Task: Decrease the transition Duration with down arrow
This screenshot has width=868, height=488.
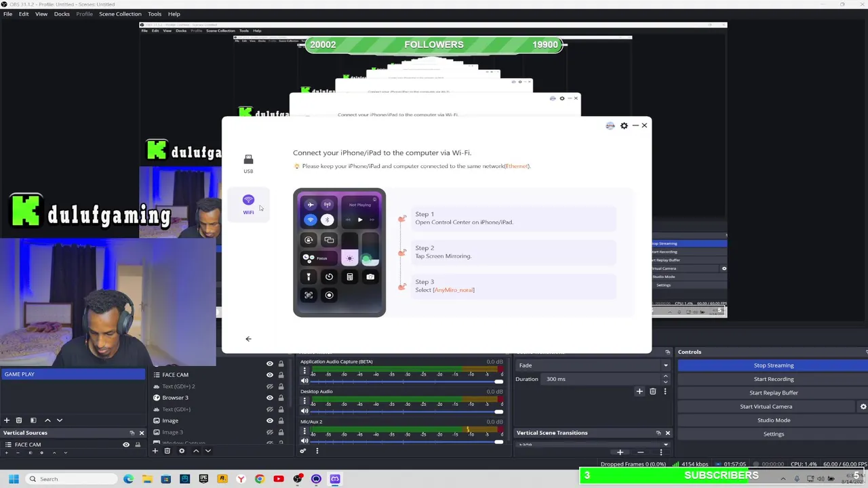Action: (665, 382)
